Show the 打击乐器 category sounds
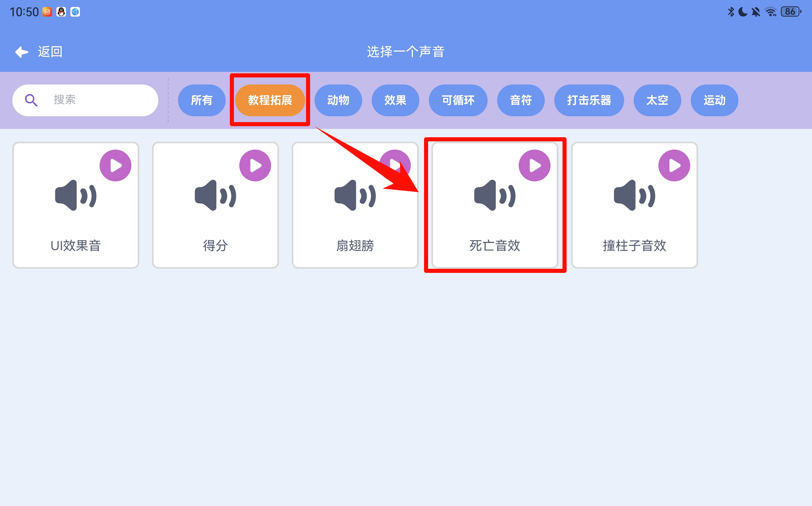The image size is (812, 506). tap(589, 100)
